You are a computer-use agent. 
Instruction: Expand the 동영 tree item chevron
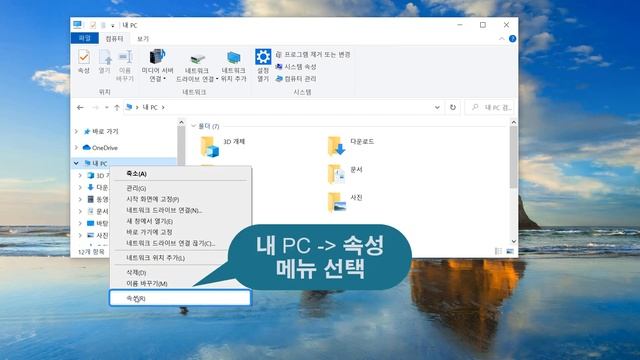click(80, 200)
